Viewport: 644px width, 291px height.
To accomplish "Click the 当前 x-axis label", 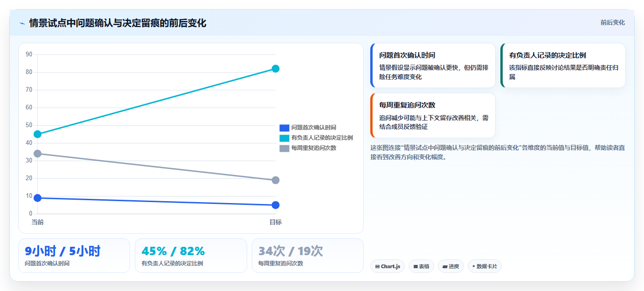I will point(38,222).
